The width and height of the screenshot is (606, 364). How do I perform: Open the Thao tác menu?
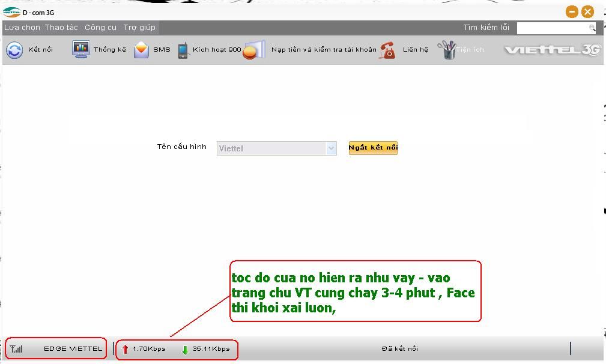tap(61, 28)
